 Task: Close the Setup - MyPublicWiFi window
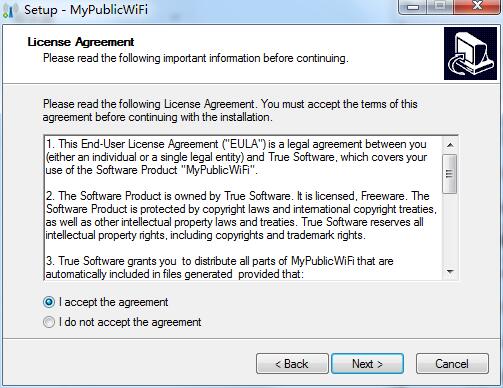tap(477, 7)
